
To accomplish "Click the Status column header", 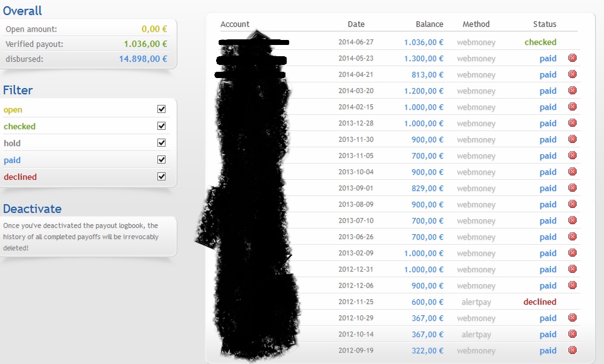I will [545, 24].
